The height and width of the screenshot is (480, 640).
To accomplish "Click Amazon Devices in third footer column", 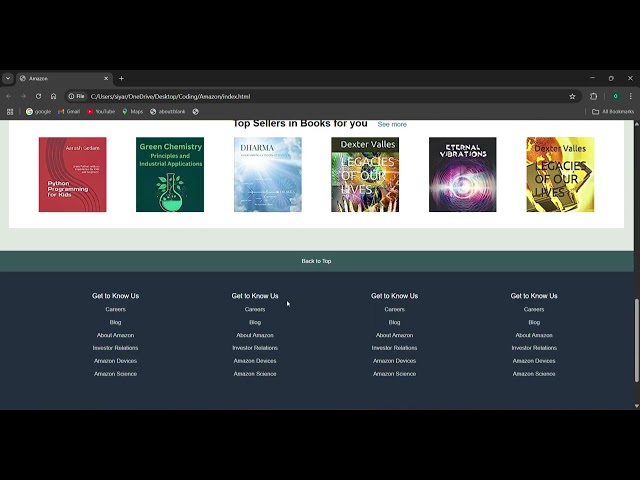I will (x=395, y=361).
